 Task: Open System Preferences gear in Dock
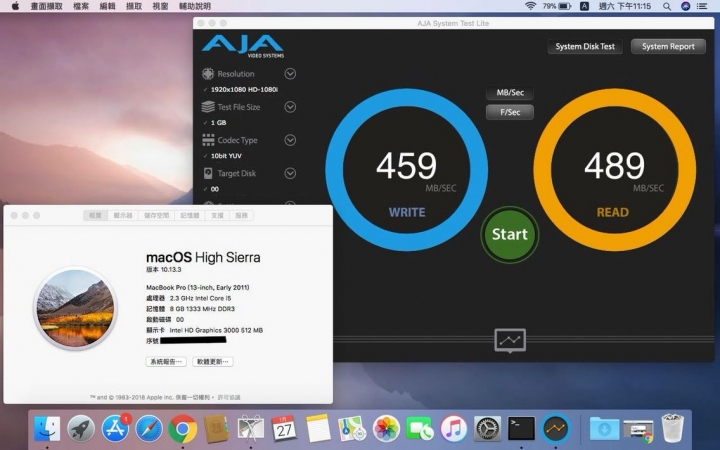coord(487,429)
